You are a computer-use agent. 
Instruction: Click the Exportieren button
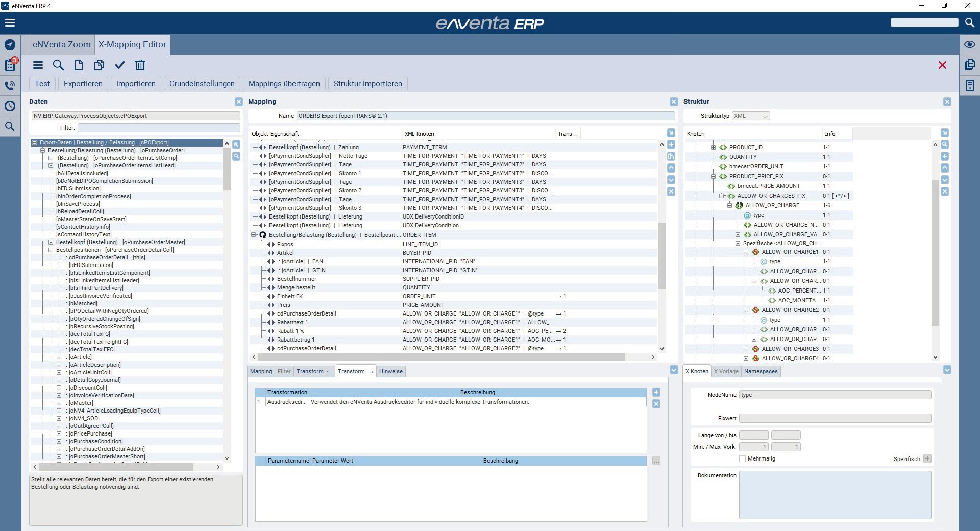coord(83,84)
